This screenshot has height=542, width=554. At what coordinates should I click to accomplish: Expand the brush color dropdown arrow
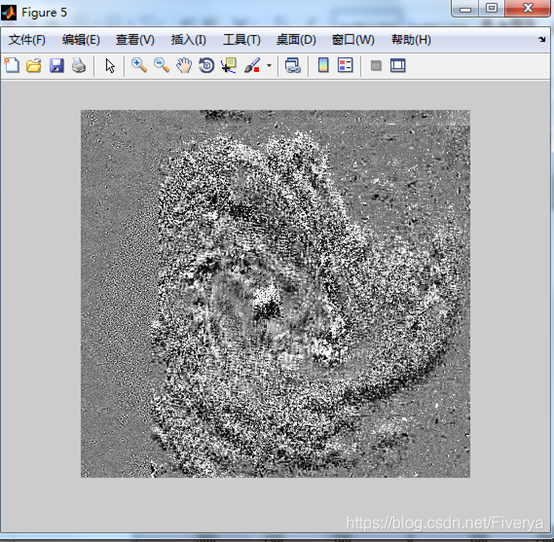(269, 66)
